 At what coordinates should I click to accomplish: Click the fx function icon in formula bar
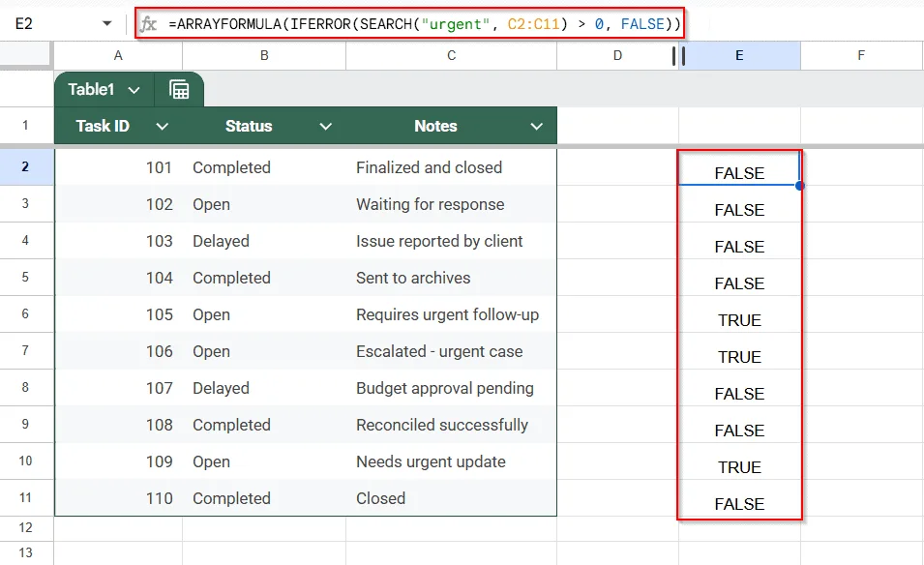pyautogui.click(x=148, y=23)
